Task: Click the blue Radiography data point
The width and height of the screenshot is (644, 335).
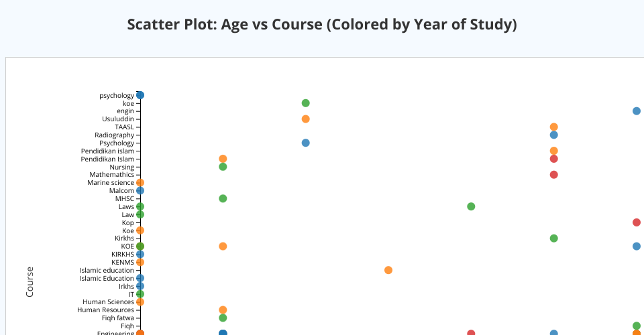Action: (553, 135)
